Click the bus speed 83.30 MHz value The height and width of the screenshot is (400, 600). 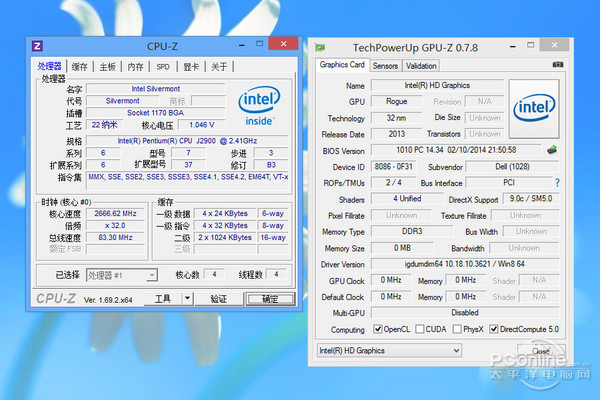coord(115,237)
